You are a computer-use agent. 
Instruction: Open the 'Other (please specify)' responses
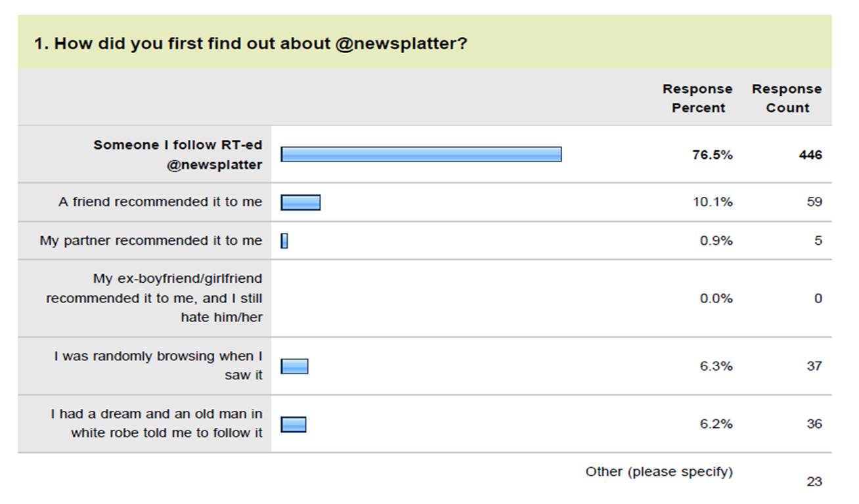click(659, 472)
